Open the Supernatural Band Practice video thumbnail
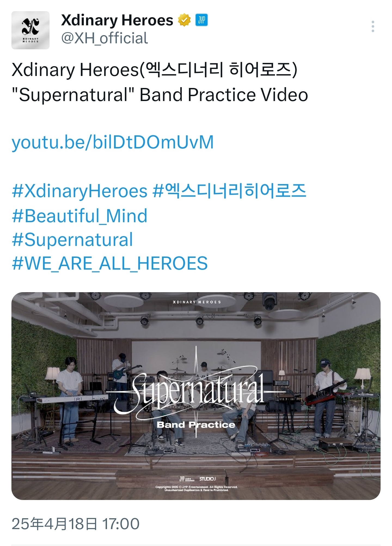Screen dimensions: 392x546 point(196,396)
